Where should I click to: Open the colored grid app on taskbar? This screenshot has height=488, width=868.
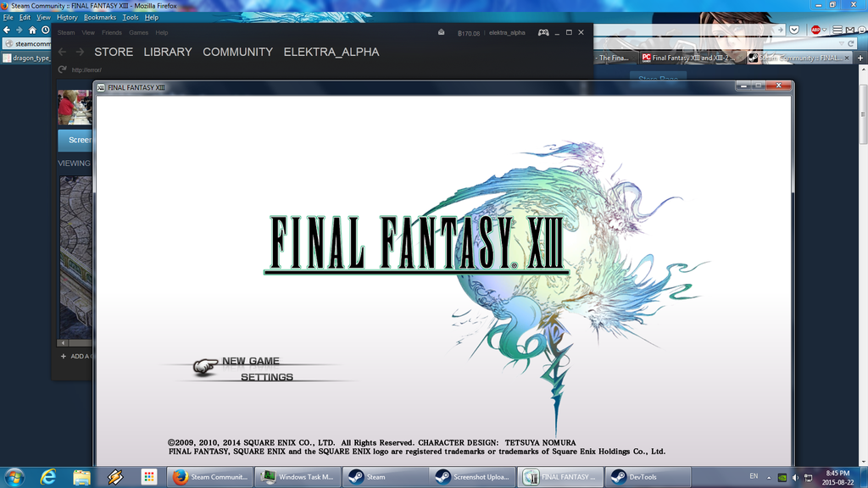[149, 477]
